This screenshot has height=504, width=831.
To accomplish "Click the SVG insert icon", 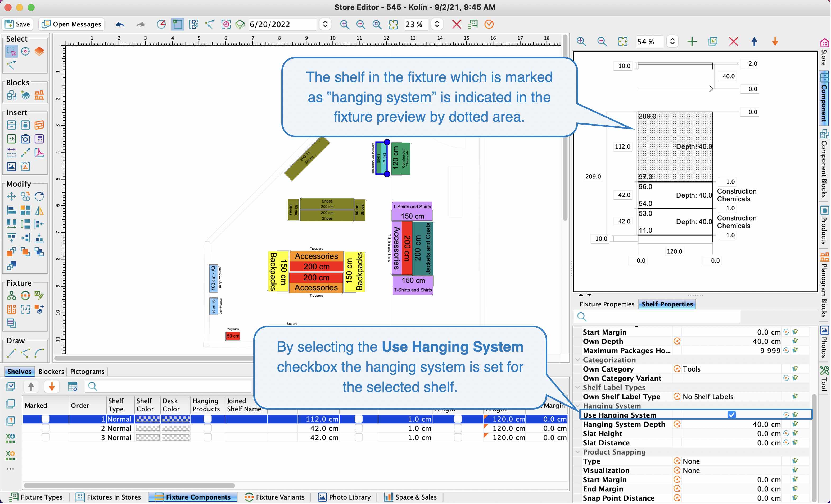I will (x=25, y=166).
